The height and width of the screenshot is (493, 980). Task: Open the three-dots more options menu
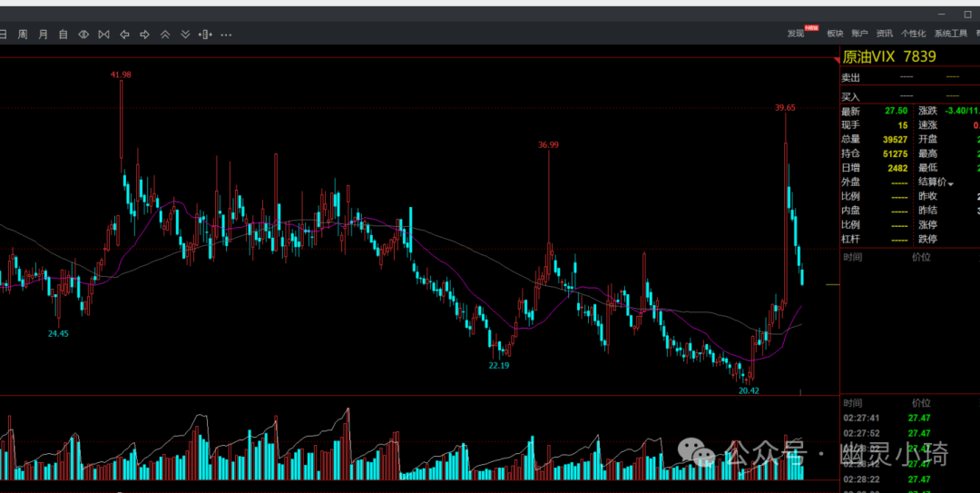tap(226, 35)
